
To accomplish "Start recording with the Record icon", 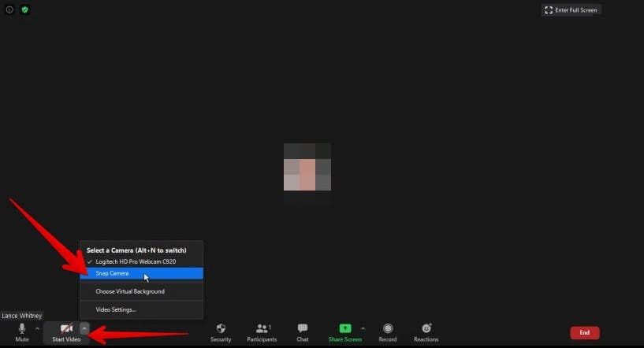I will pos(388,331).
